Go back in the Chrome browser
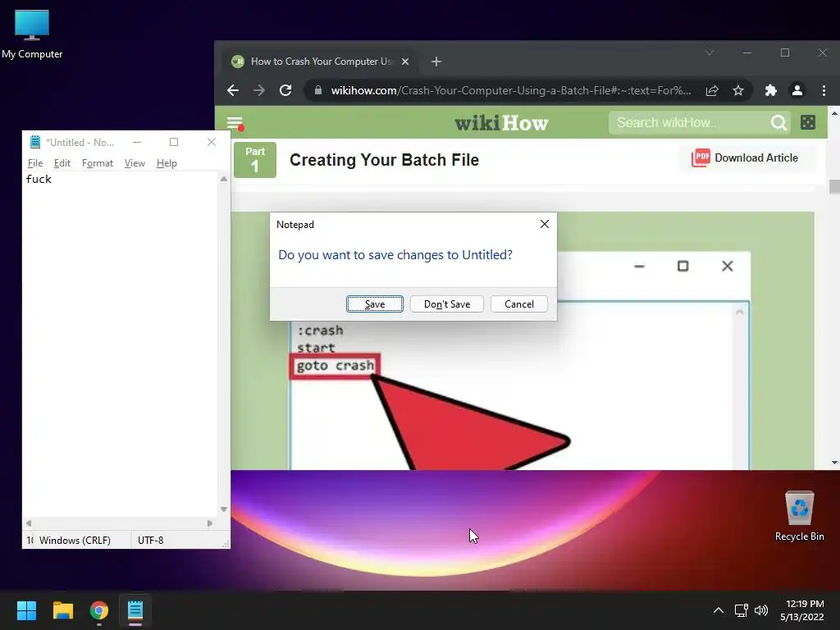Viewport: 840px width, 630px height. tap(233, 90)
